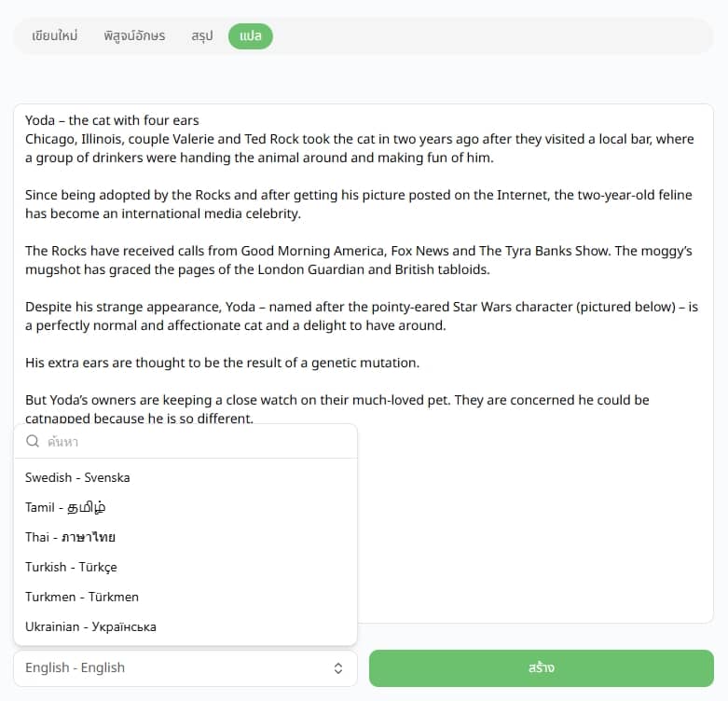Select Turkmen - Türkmen language
Image resolution: width=728 pixels, height=701 pixels.
point(81,597)
